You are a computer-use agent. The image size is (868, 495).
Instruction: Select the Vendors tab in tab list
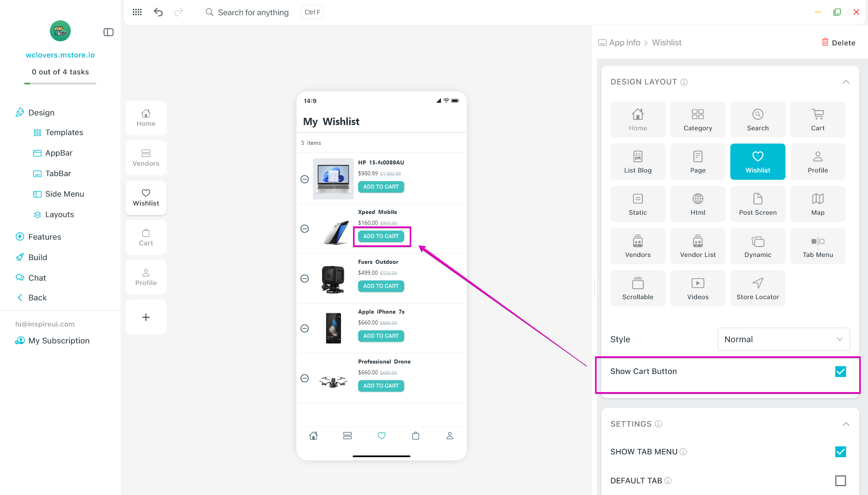coord(146,158)
